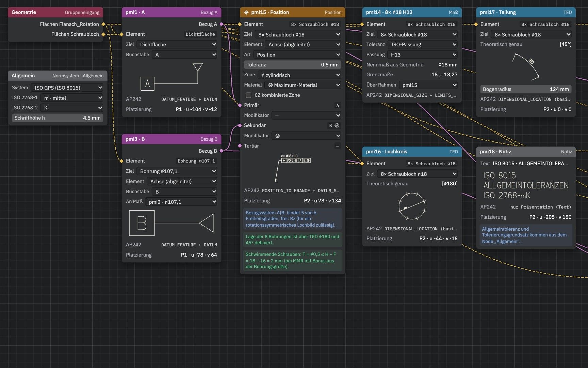Click the Sekundär input socket
This screenshot has width=588, height=368.
(240, 125)
